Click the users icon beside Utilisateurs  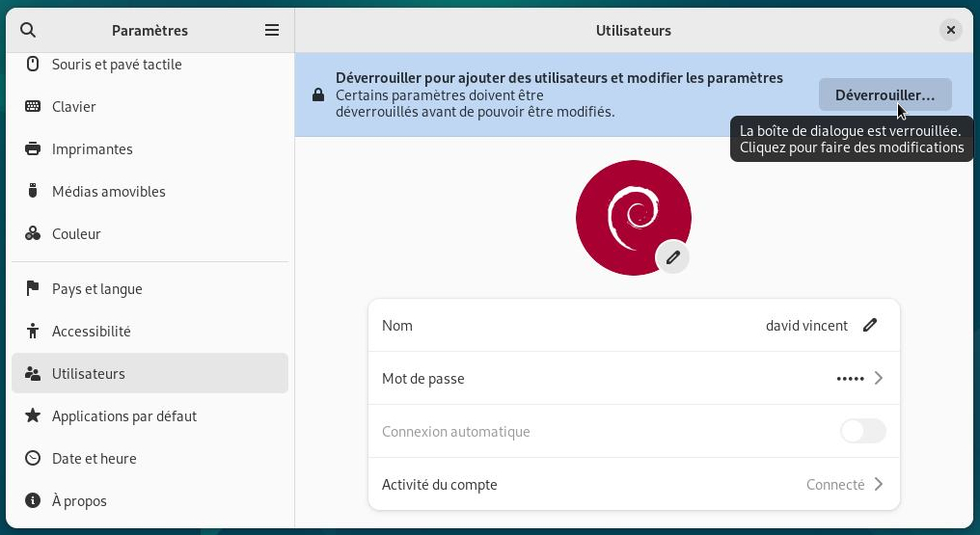pyautogui.click(x=33, y=373)
